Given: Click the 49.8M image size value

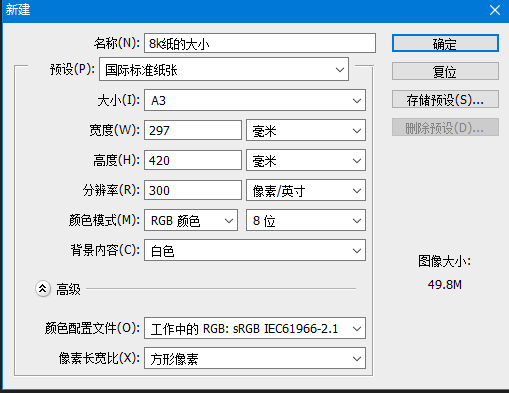Looking at the screenshot, I should [x=445, y=285].
